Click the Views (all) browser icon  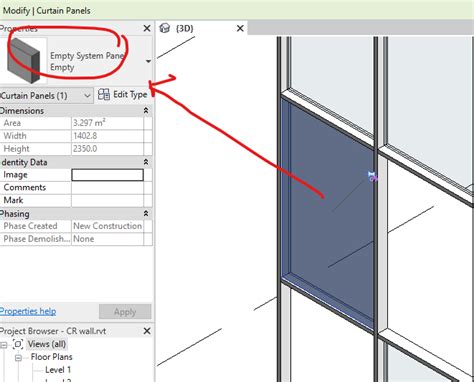point(18,344)
